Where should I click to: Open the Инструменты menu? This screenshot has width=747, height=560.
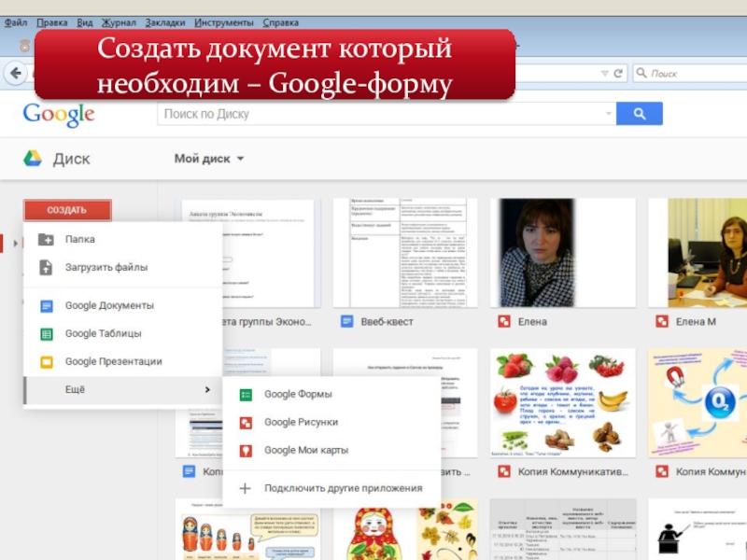click(224, 22)
